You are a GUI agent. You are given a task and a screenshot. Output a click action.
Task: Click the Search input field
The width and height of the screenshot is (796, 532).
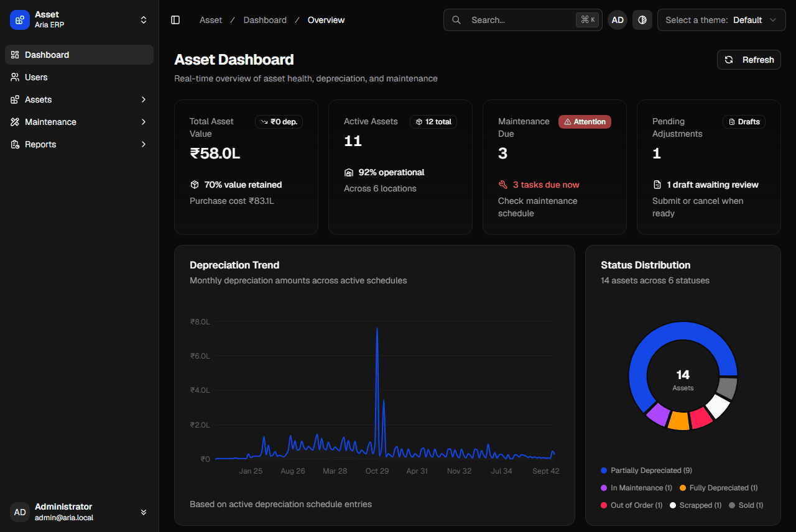click(523, 20)
